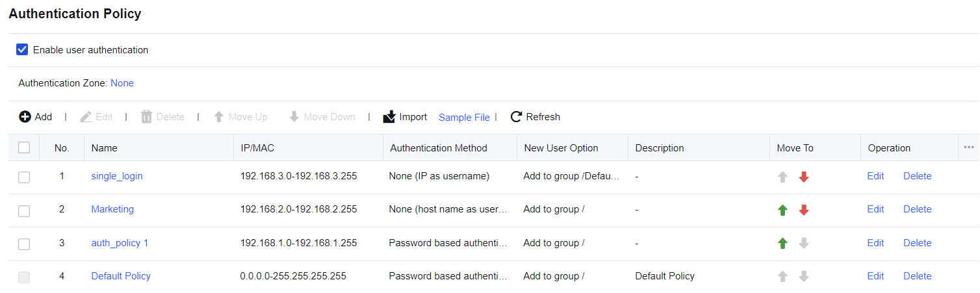Screen dimensions: 980x293
Task: Edit the single_login policy
Action: pos(875,176)
